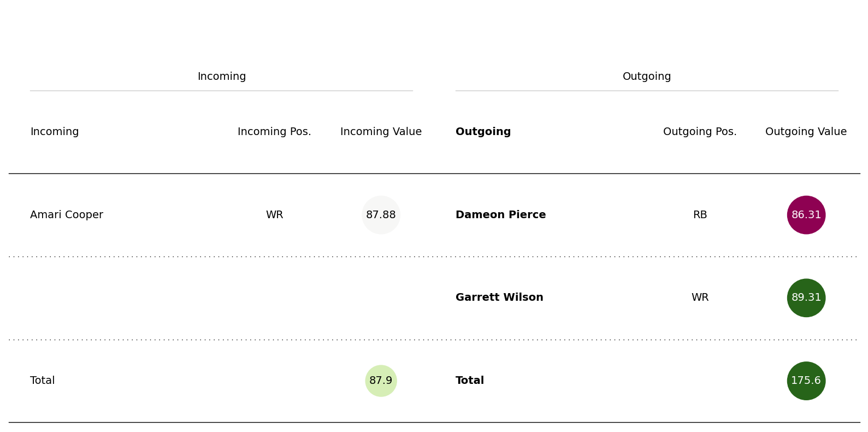Click the RB position for Dameon Pierce
Viewport: 868px width, 432px height.
click(700, 215)
